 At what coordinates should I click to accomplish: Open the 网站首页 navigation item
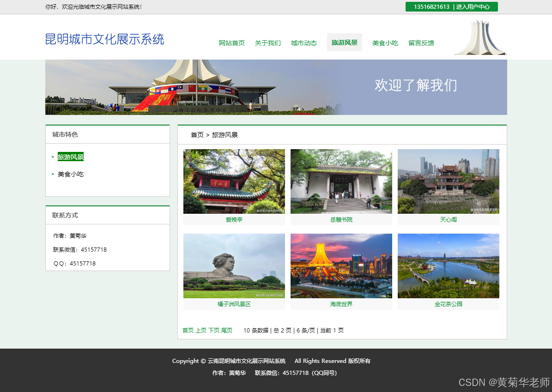[231, 43]
